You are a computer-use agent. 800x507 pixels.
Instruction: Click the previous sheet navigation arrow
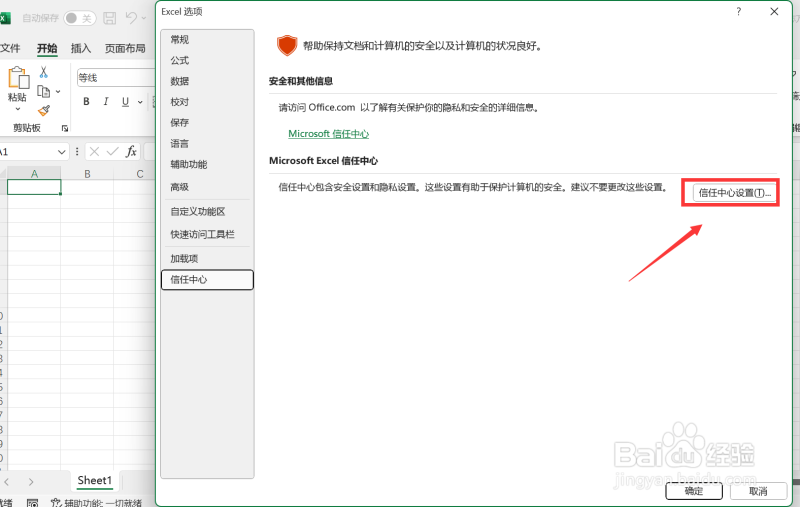pyautogui.click(x=7, y=481)
